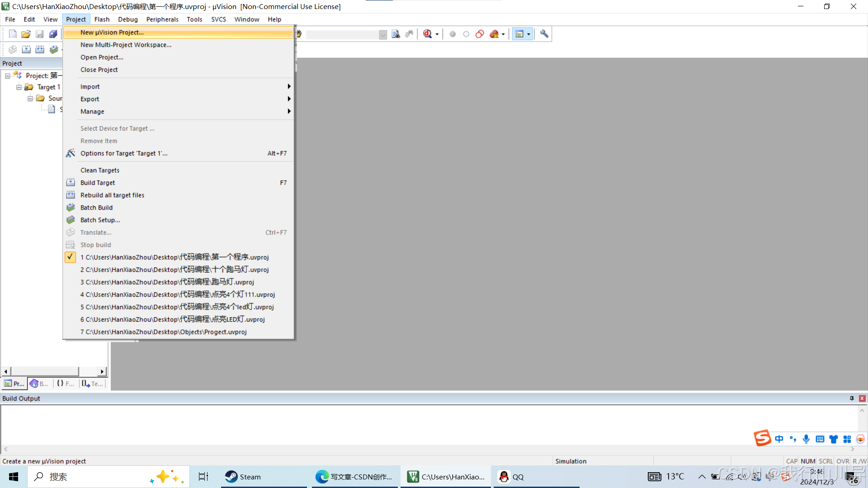Click the Open file folder icon

click(26, 34)
